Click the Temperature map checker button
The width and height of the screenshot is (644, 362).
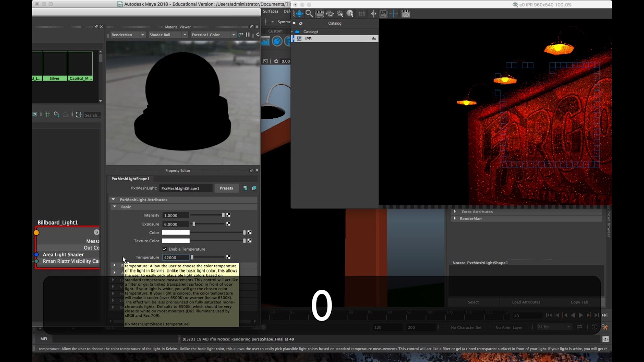[x=228, y=257]
